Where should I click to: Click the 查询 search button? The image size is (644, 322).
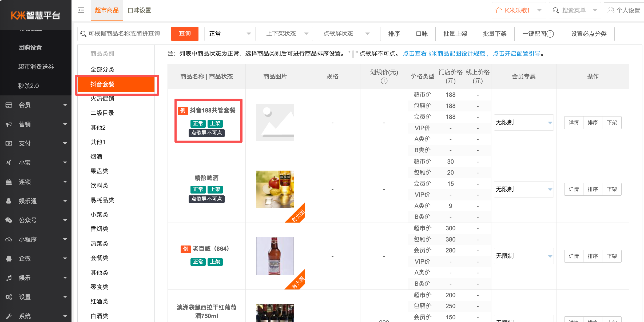(185, 34)
